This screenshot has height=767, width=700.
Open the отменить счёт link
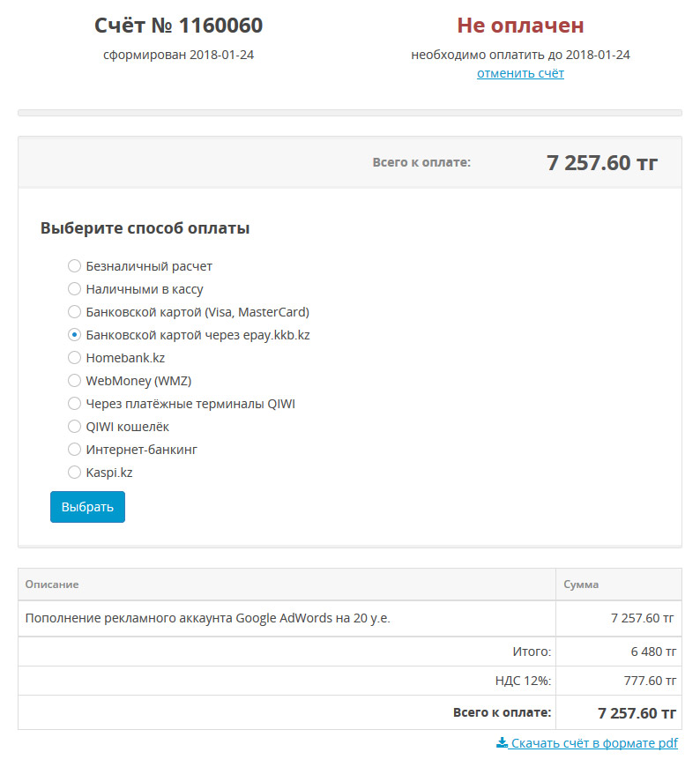point(520,73)
